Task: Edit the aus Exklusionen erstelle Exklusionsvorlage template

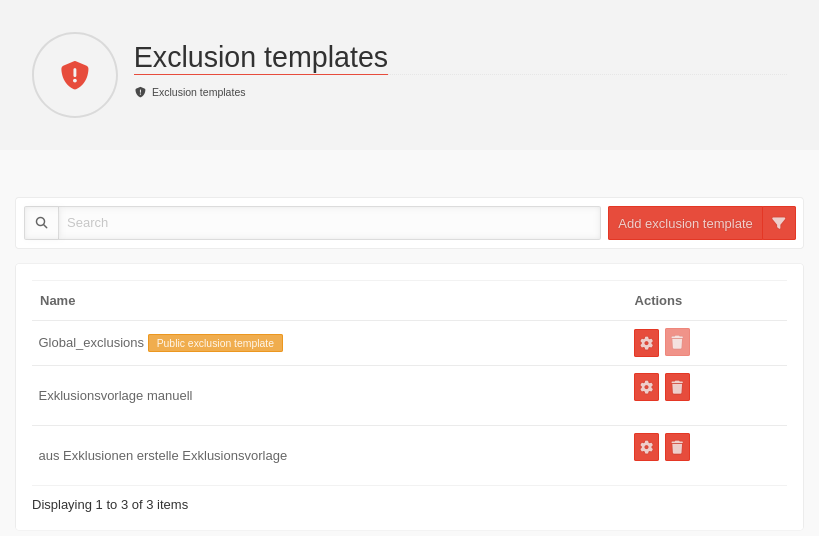Action: coord(646,447)
